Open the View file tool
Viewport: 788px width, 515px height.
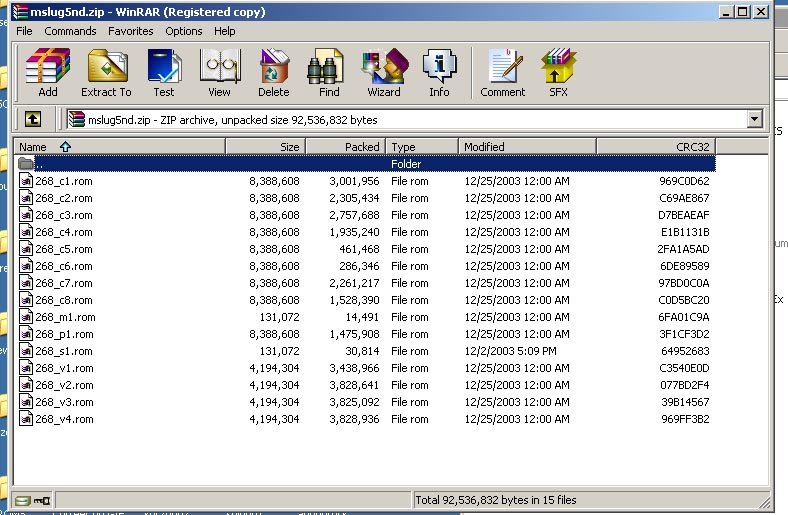coord(219,73)
